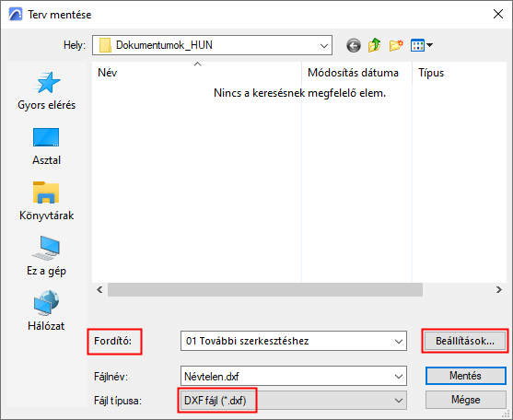The width and height of the screenshot is (513, 420).
Task: Click the Mentés save button
Action: pyautogui.click(x=465, y=376)
